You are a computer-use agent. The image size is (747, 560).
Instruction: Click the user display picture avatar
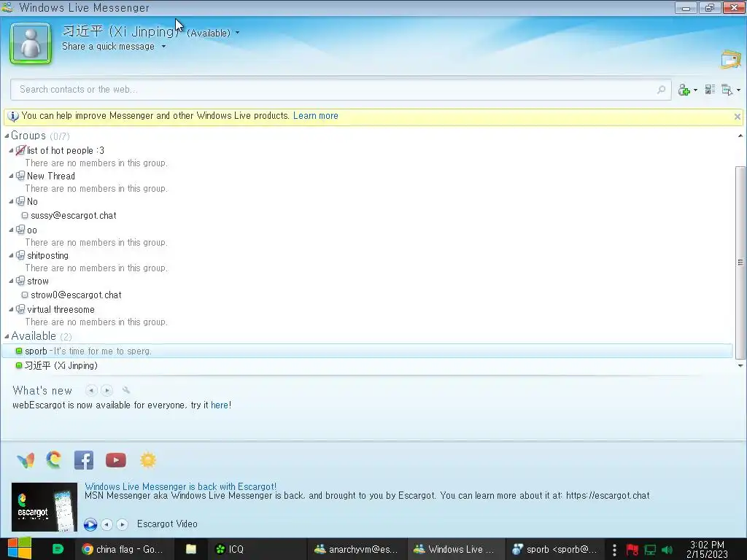point(31,43)
